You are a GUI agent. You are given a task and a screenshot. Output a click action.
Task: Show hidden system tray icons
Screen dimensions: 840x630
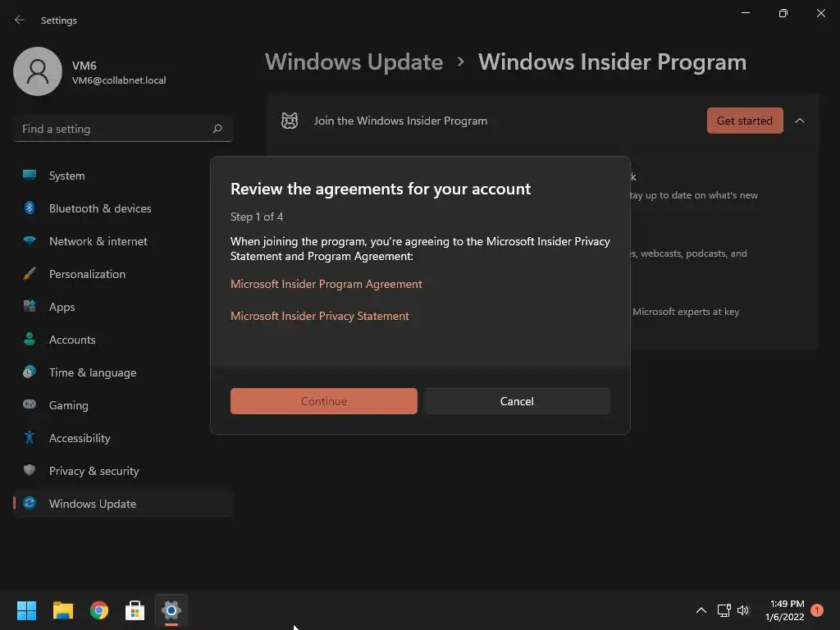701,610
